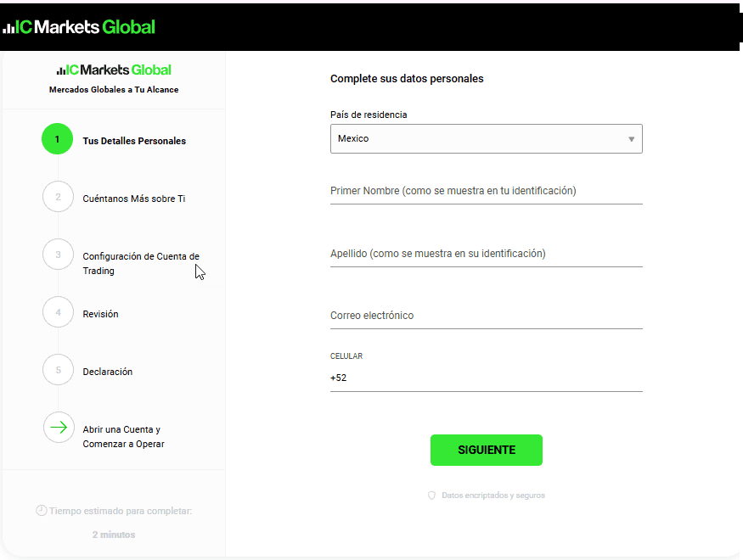Click the IC Markets Global sidebar logo

click(x=114, y=70)
